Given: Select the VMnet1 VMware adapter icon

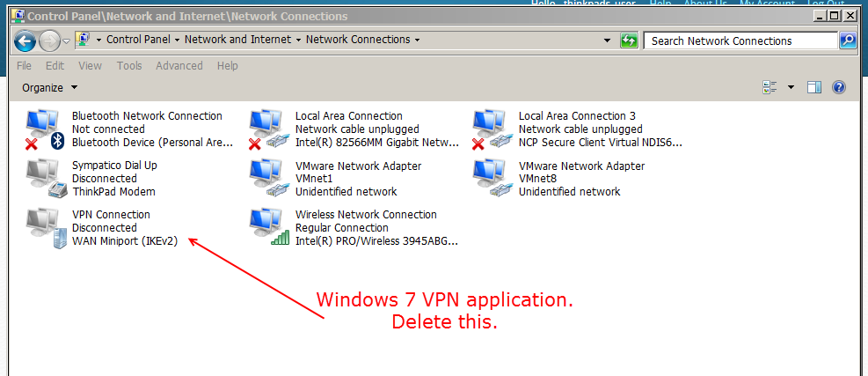Looking at the screenshot, I should pyautogui.click(x=268, y=179).
